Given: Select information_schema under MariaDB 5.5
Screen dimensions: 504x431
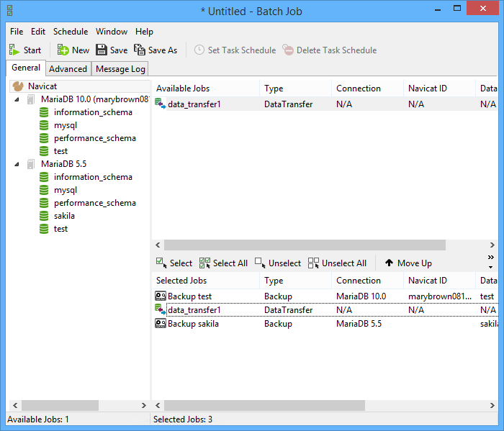Looking at the screenshot, I should pos(93,177).
